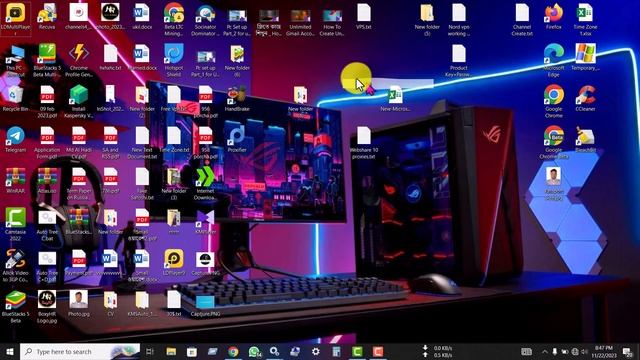Select the LDMultiPlayer desktop shortcut
640x360 pixels.
[x=16, y=18]
